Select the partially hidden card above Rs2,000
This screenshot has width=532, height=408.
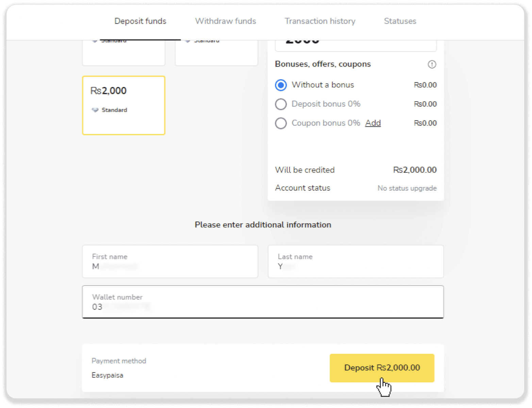pyautogui.click(x=123, y=53)
